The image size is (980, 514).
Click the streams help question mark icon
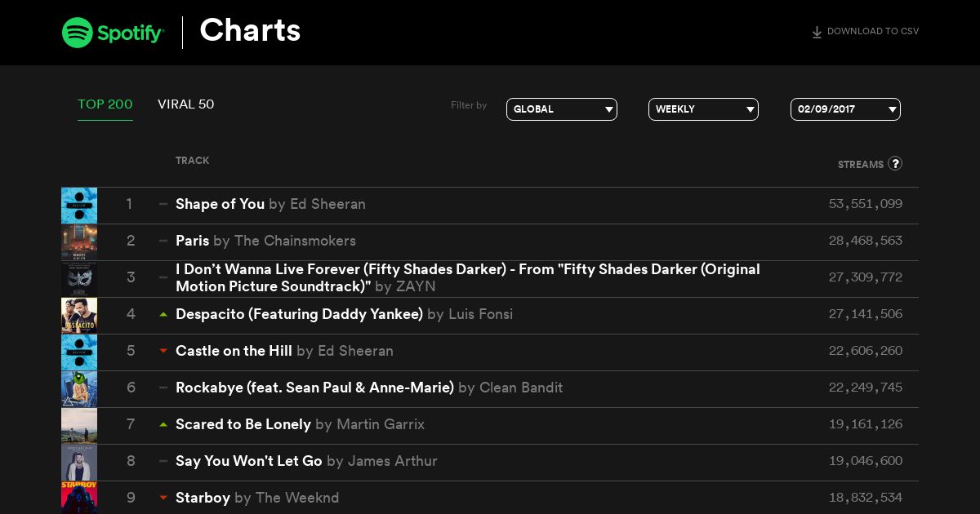tap(895, 163)
